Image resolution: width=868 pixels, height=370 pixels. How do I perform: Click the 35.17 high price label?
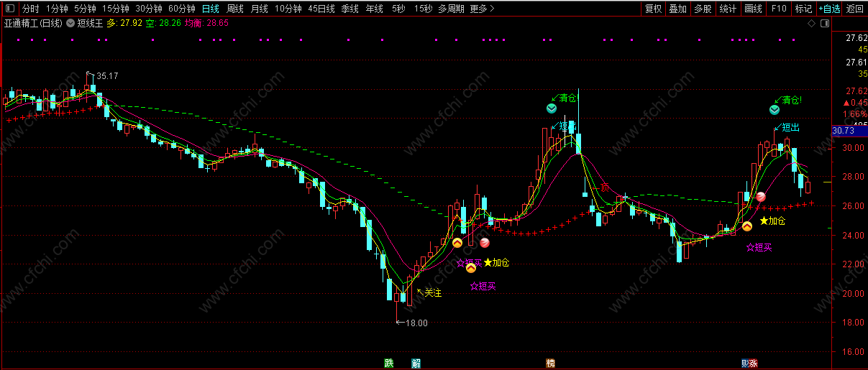pos(107,75)
